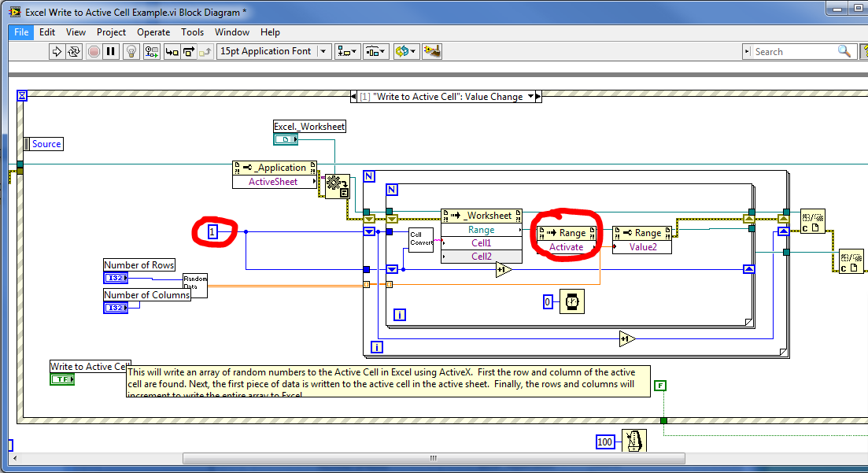Open the View menu
Image resolution: width=868 pixels, height=473 pixels.
pyautogui.click(x=76, y=32)
